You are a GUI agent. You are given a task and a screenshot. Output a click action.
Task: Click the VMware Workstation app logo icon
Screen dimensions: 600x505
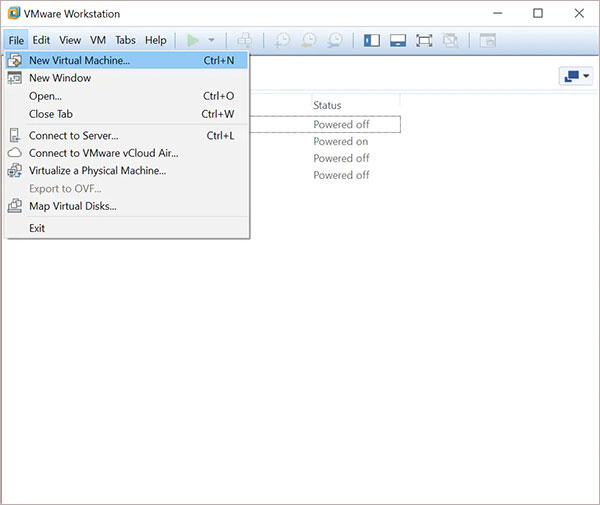[14, 13]
